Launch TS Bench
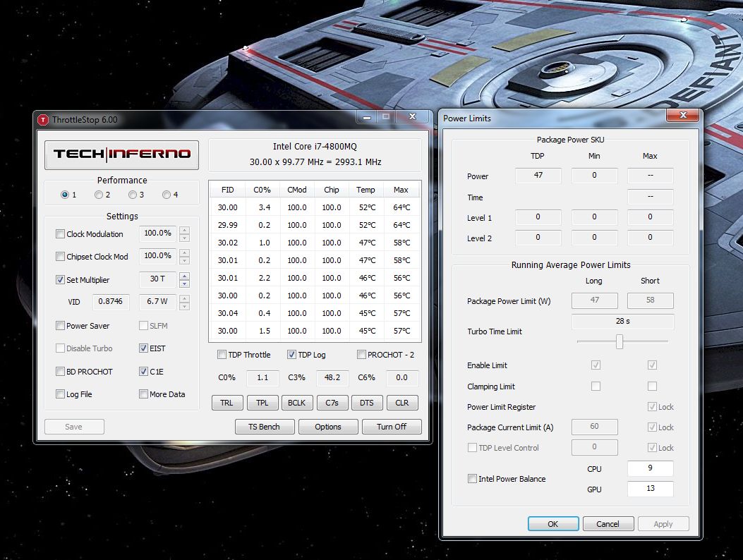 [265, 427]
